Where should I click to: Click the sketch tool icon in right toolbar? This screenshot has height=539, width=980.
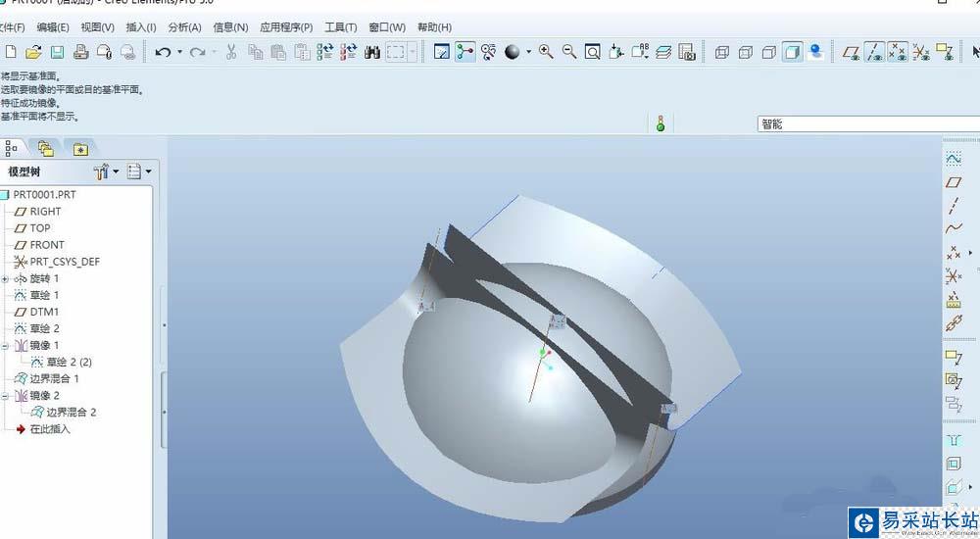954,159
